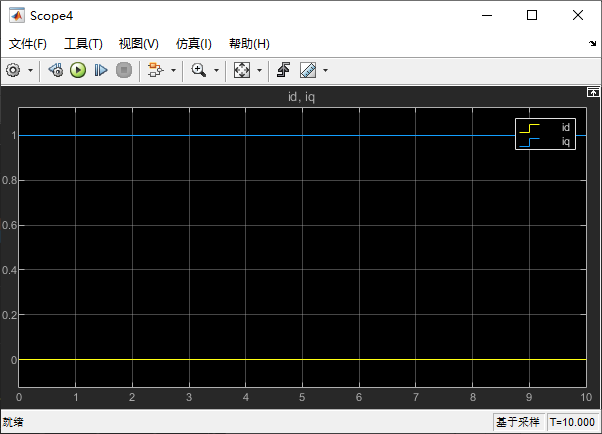
Task: Open the 仿真(I) menu
Action: [x=194, y=44]
